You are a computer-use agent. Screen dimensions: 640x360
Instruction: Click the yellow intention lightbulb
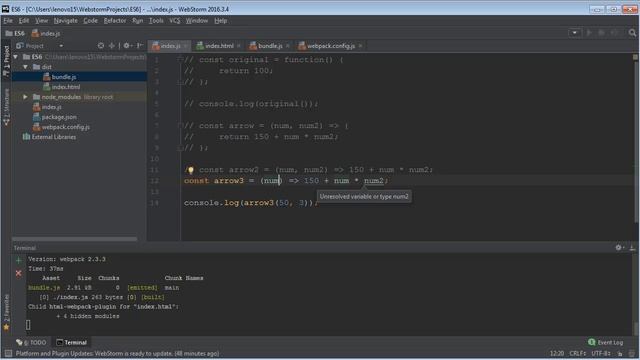tap(190, 170)
